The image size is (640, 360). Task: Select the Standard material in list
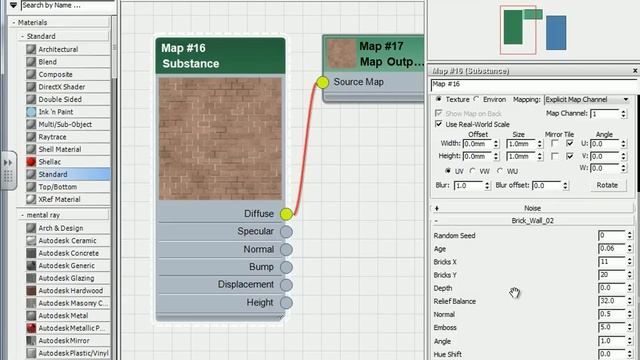click(x=68, y=174)
